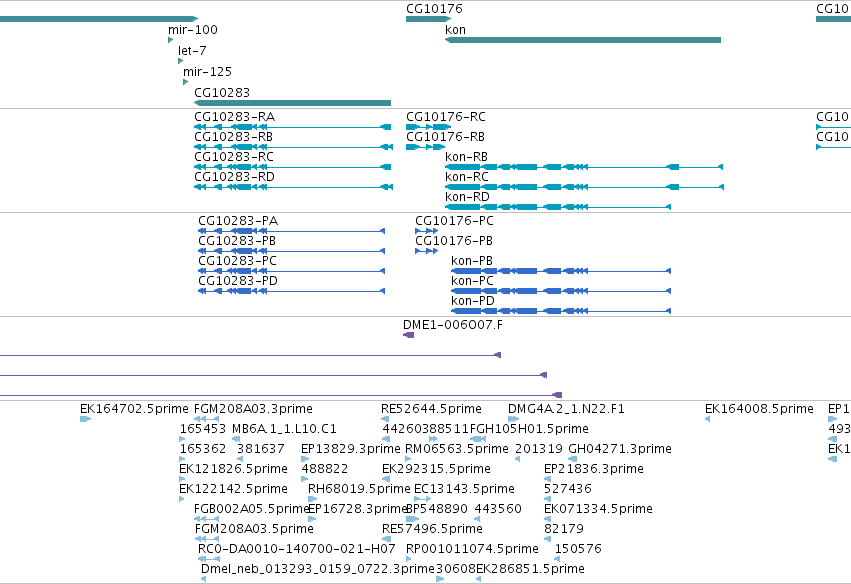Click the 165453 EST label

(x=202, y=429)
